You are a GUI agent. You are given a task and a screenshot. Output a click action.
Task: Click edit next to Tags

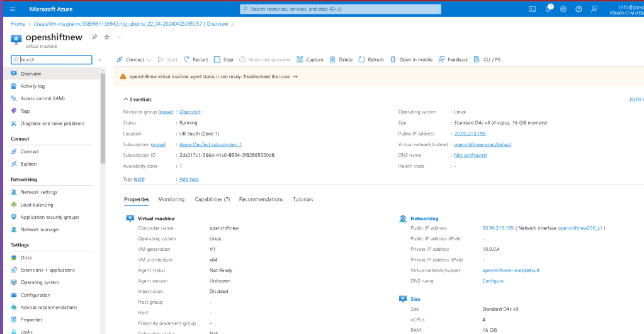[140, 180]
